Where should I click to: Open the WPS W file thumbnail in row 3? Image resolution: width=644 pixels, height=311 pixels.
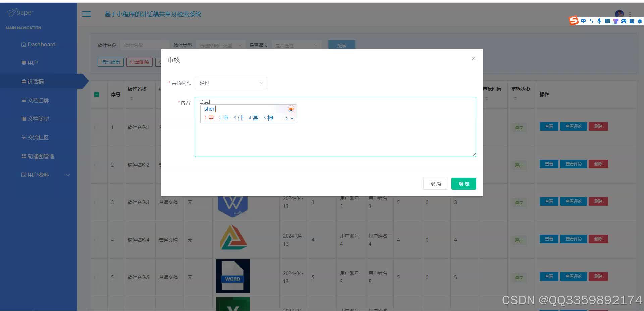tap(233, 206)
